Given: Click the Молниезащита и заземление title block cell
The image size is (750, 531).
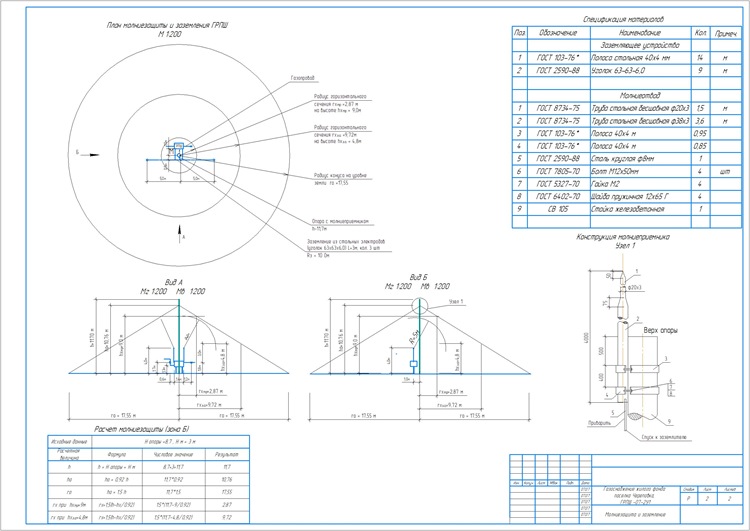Looking at the screenshot, I should [635, 515].
